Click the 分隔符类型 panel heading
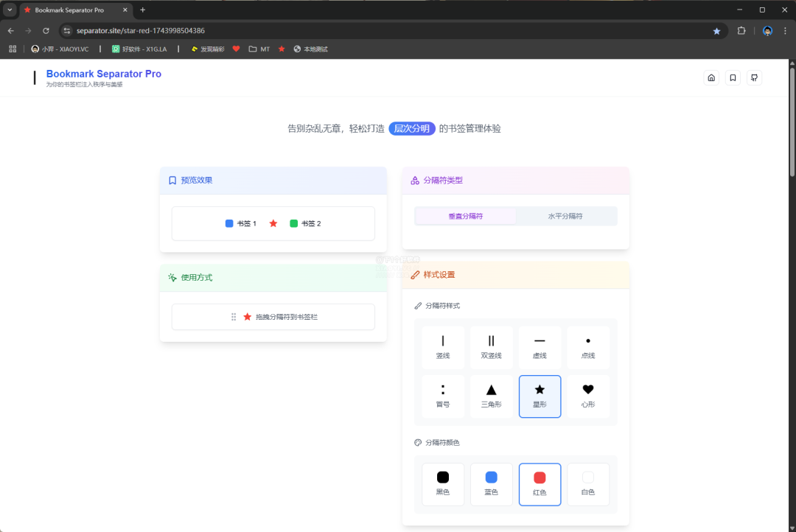 click(x=443, y=181)
